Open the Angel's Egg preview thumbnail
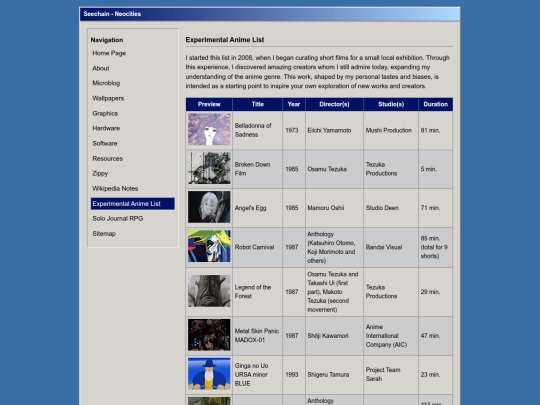Image resolution: width=540 pixels, height=405 pixels. pos(209,207)
